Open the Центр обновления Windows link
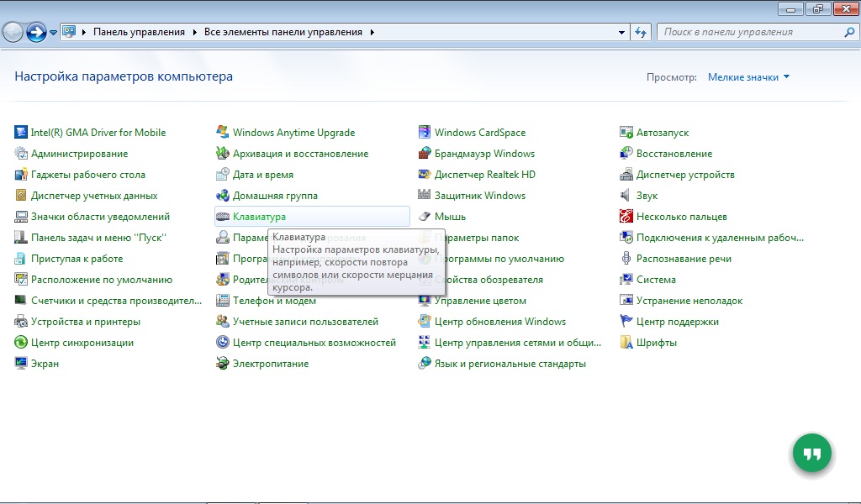Viewport: 861px width, 504px height. coord(500,322)
